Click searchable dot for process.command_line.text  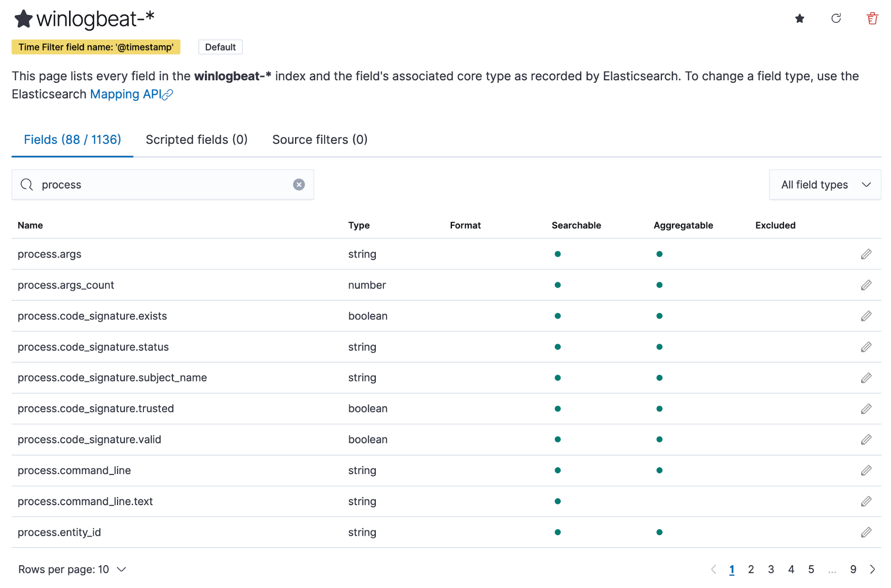tap(558, 501)
